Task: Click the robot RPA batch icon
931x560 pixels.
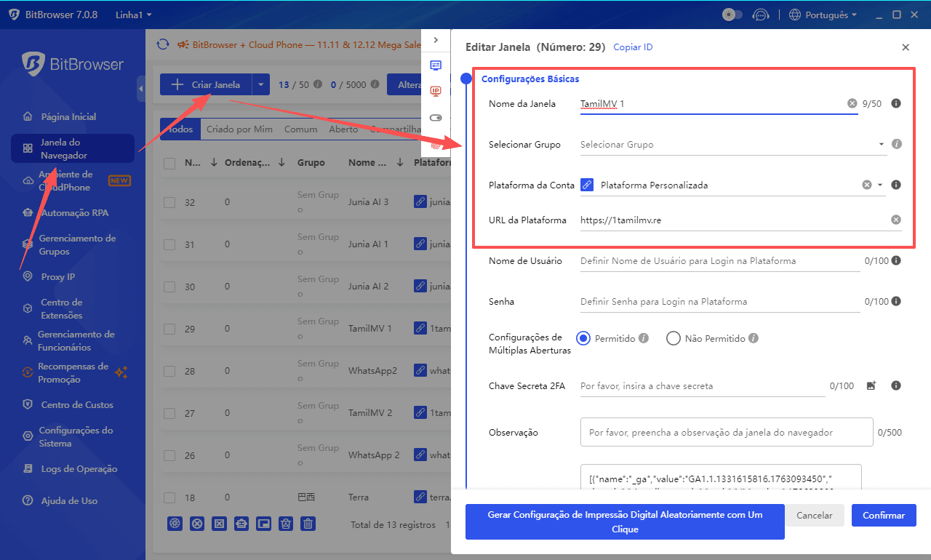Action: click(241, 524)
